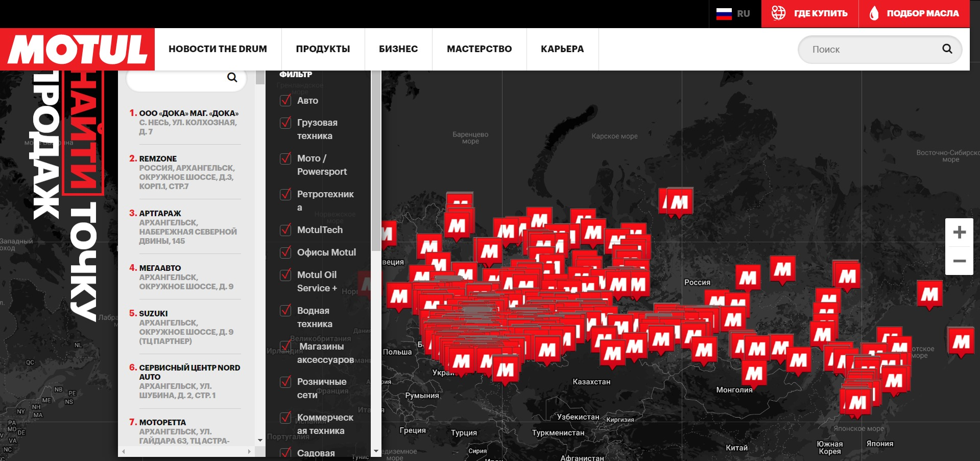Click the filter panel scroll-down arrow
The width and height of the screenshot is (980, 461).
376,451
